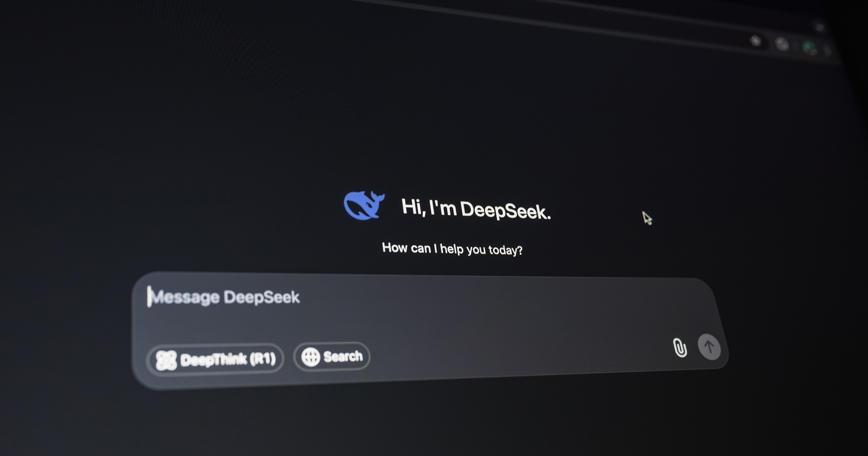Click the "Hi, I'm DeepSeek." heading

[476, 209]
